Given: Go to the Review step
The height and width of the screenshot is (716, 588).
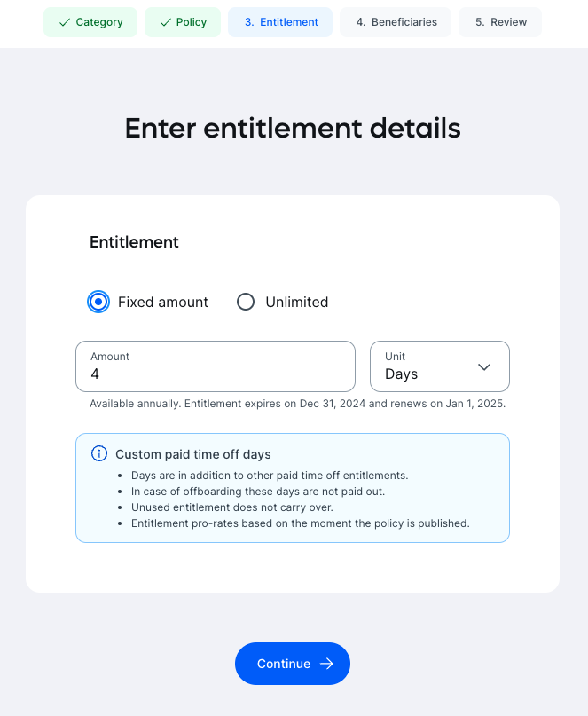Looking at the screenshot, I should point(499,22).
